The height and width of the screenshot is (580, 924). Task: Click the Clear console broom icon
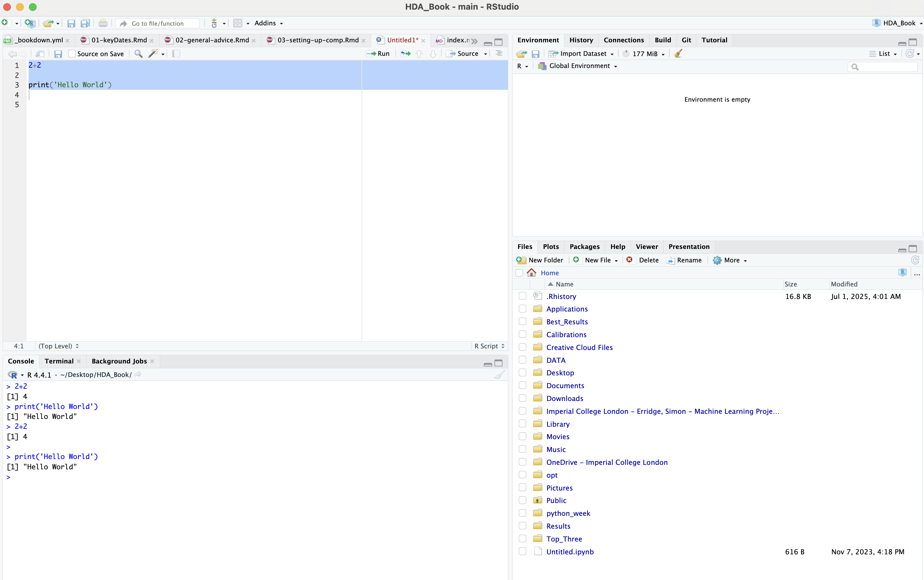click(x=499, y=374)
